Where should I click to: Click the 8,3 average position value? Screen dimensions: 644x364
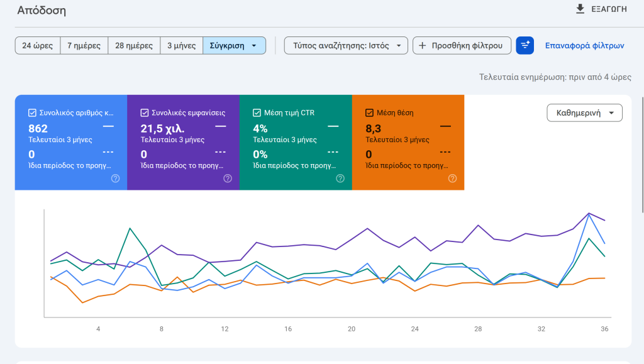coord(373,128)
